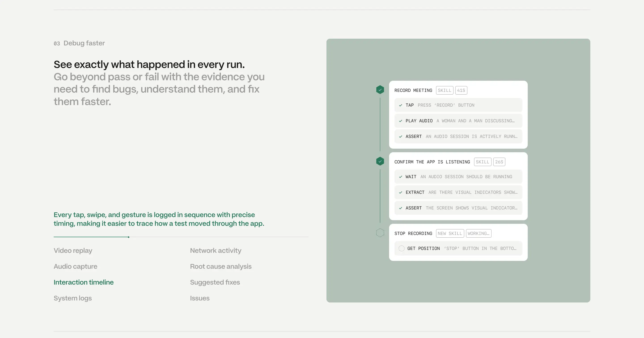Image resolution: width=644 pixels, height=338 pixels.
Task: Click 'AN AUDIO SESSION IS ACTIVELY RUNN…' assert text
Action: pos(472,137)
